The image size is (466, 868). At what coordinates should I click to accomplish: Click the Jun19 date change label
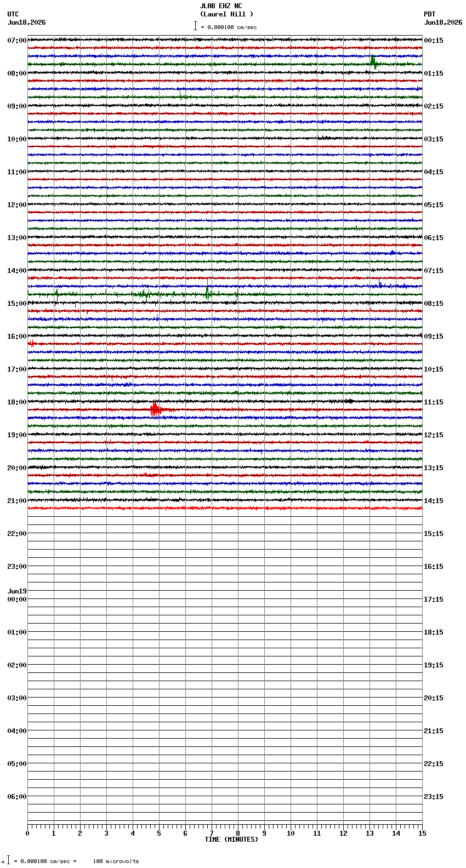point(17,591)
